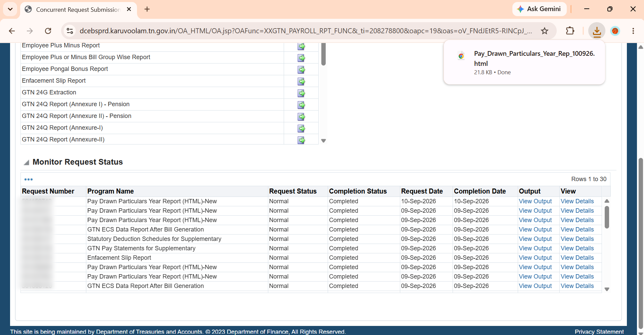The height and width of the screenshot is (335, 644).
Task: Open the Chrome profile avatar
Action: (x=615, y=31)
